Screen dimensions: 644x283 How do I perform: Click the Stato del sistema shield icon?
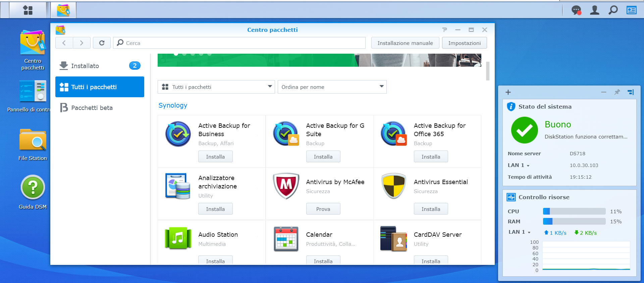click(x=511, y=107)
